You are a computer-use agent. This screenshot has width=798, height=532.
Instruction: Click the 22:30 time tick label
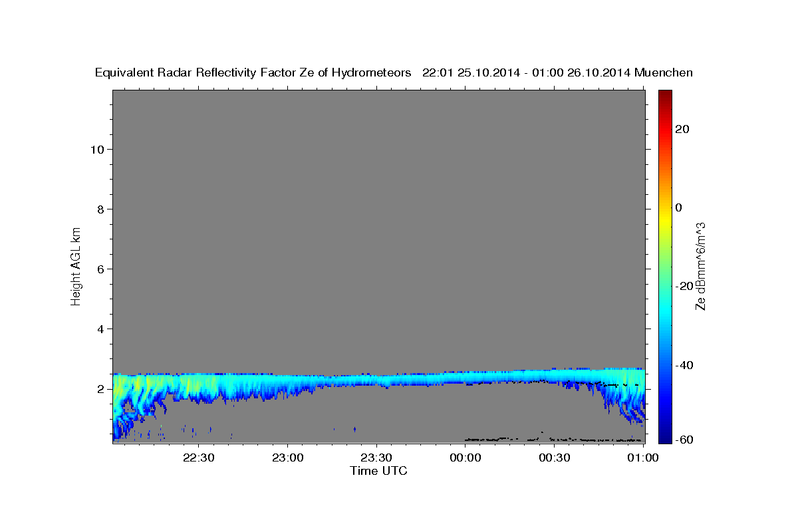(x=199, y=458)
